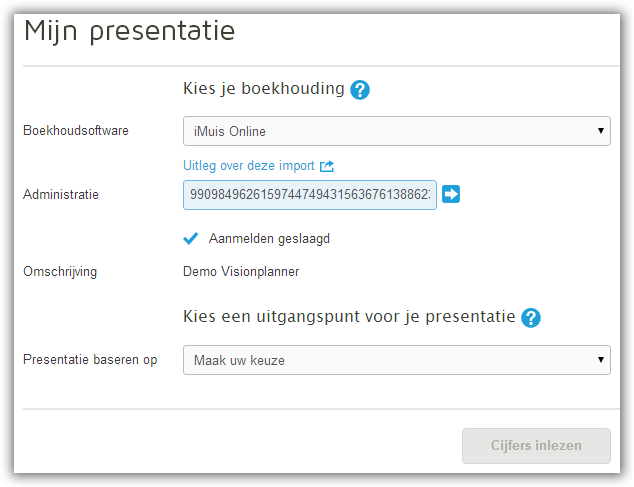Open help icon beside Kies je boekhouding

tap(359, 89)
